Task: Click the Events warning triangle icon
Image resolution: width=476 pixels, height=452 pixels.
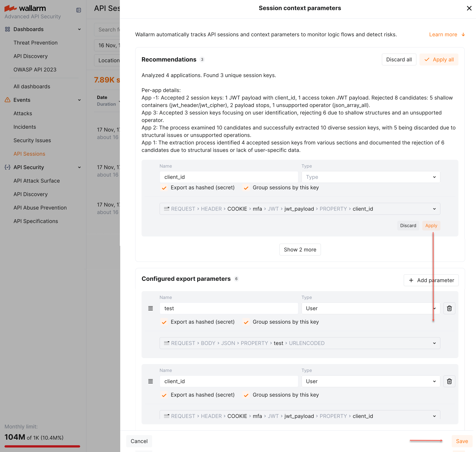Action: click(x=7, y=100)
